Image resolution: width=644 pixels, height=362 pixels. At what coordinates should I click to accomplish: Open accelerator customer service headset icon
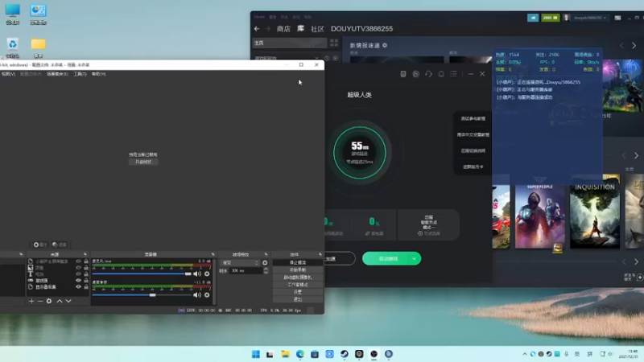(x=428, y=74)
